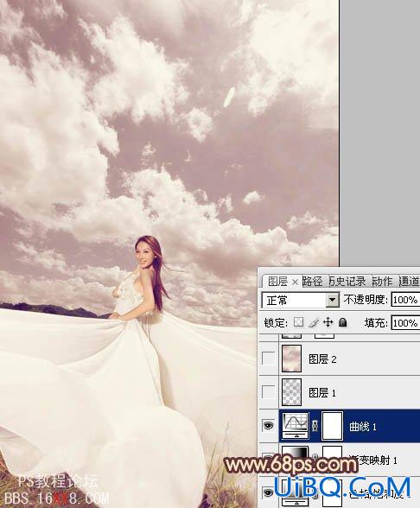Select the 图层 2 layer name
Screen dimensions: 420x508
click(x=322, y=359)
